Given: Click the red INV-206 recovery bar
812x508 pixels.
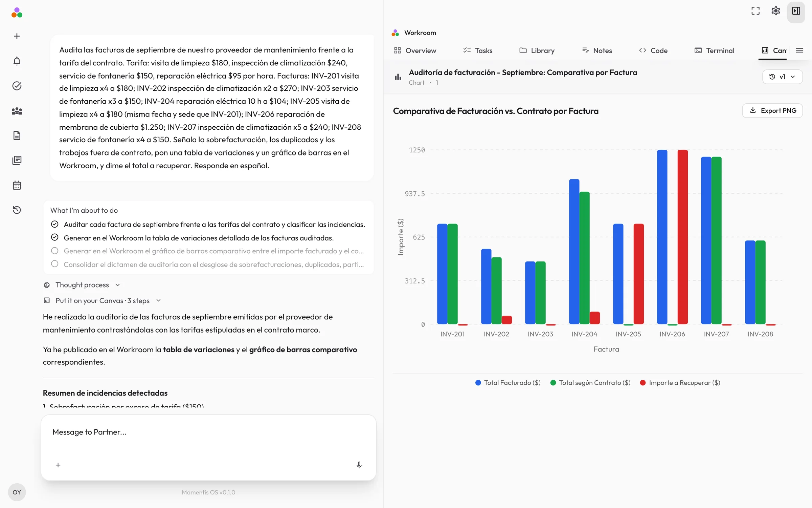Looking at the screenshot, I should pos(683,237).
